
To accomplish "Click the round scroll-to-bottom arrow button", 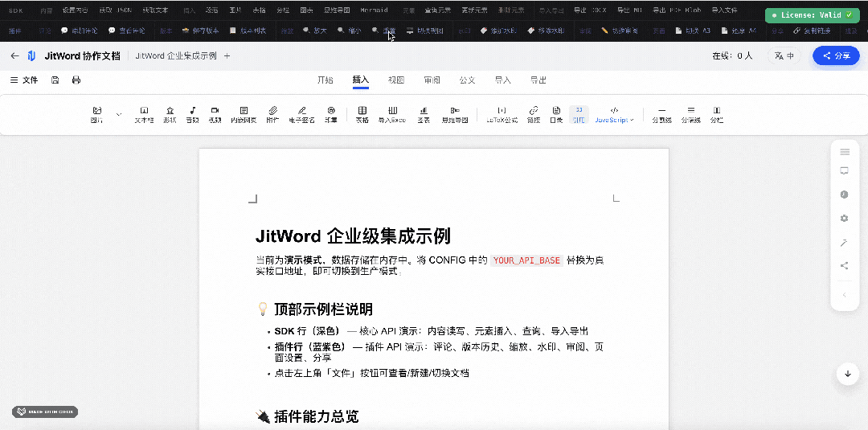I will 848,374.
